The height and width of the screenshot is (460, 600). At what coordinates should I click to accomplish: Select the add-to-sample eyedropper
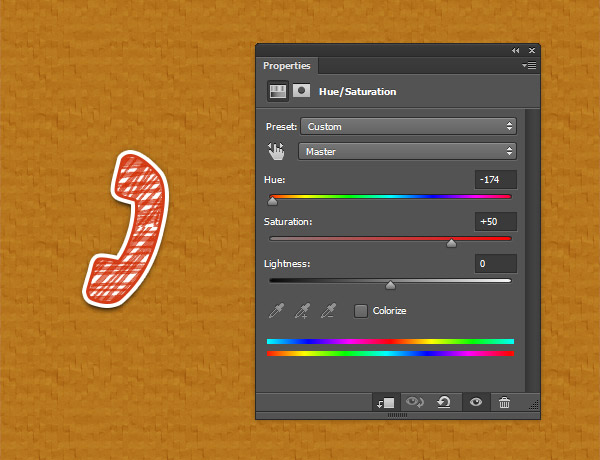point(302,311)
